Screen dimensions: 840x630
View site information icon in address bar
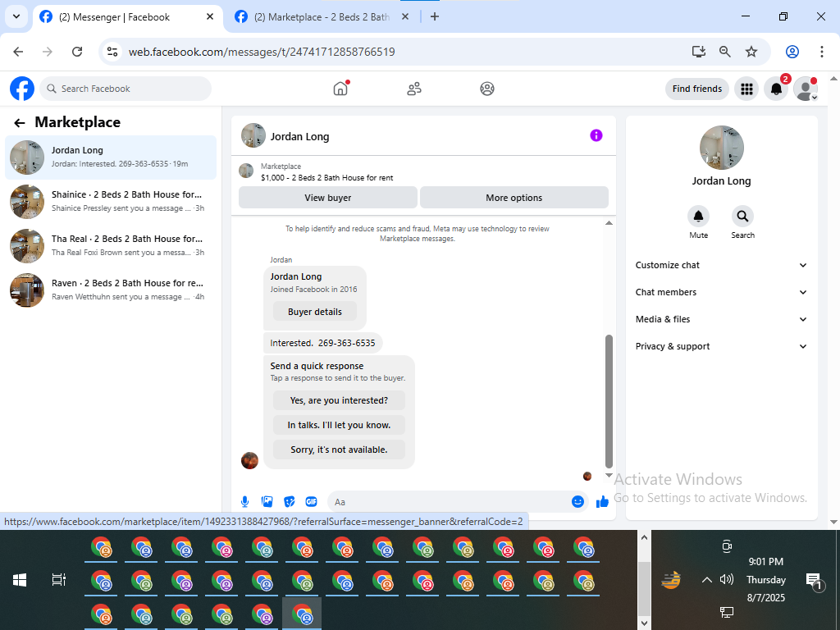pyautogui.click(x=112, y=52)
